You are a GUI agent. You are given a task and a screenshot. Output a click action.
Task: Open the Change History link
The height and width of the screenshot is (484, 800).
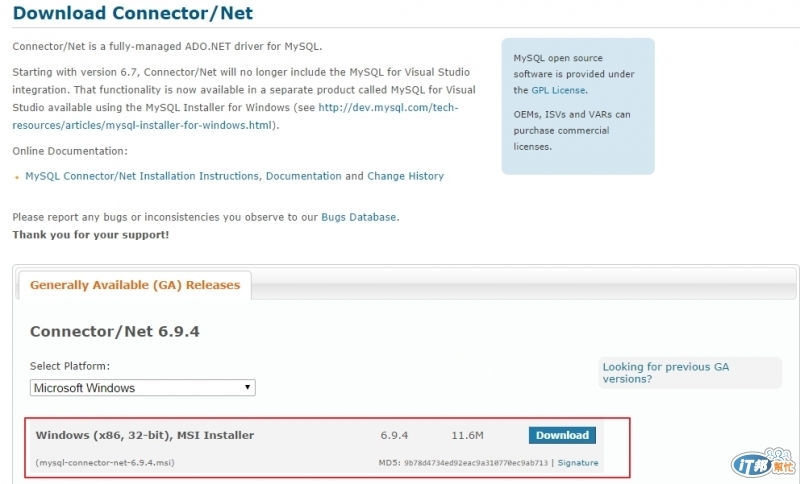(x=405, y=176)
